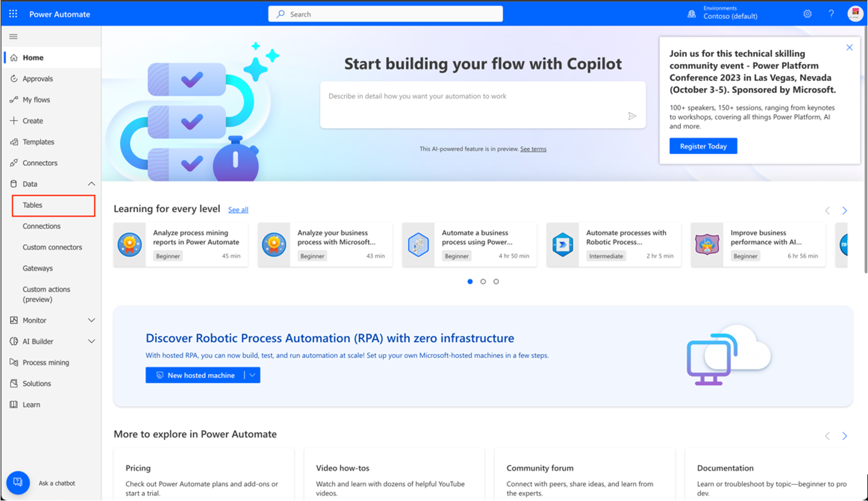Screen dimensions: 868x501
Task: Open Improve business performance with AI card
Action: [x=758, y=245]
